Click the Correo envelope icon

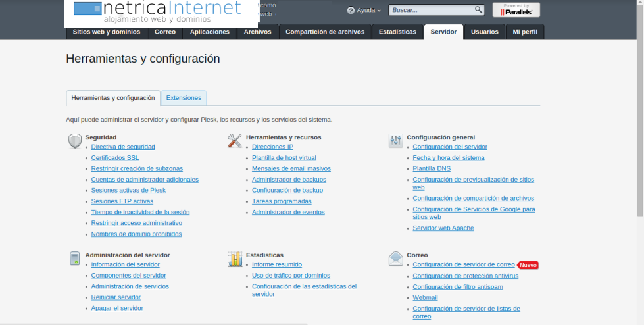pyautogui.click(x=395, y=259)
